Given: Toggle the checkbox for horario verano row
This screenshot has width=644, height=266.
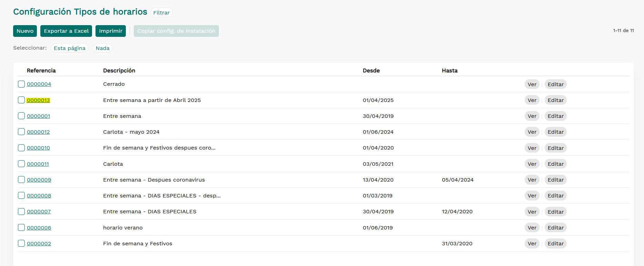Looking at the screenshot, I should [21, 228].
